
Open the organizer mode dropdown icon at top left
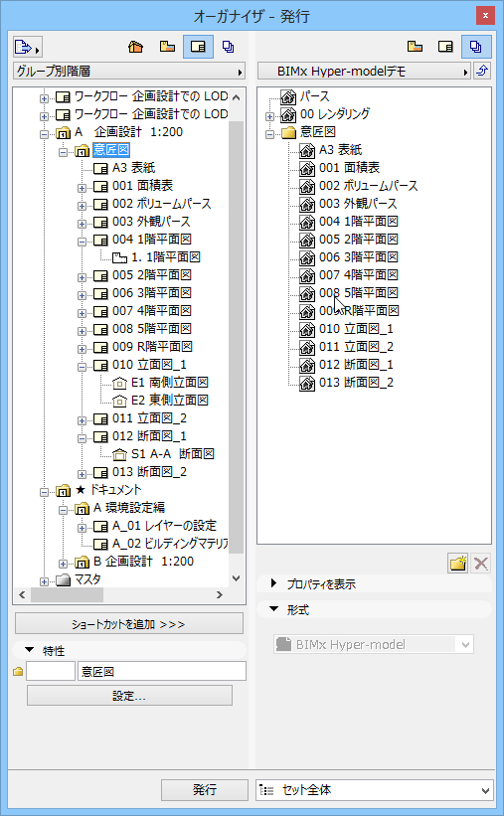click(x=27, y=48)
